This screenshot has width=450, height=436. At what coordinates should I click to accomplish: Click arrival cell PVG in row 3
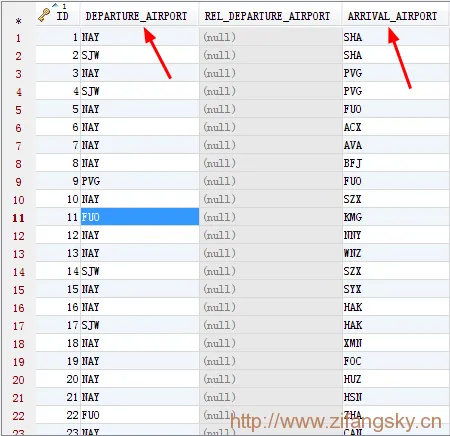pos(396,73)
